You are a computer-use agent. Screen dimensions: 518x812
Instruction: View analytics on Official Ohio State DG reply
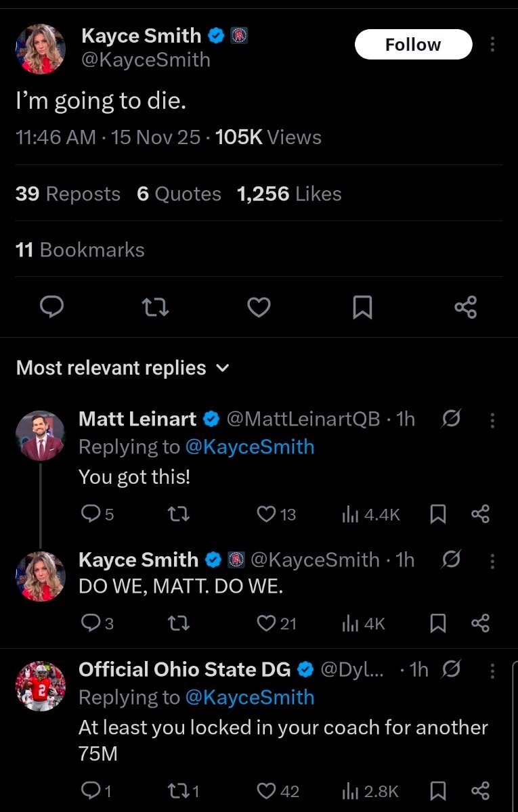371,791
